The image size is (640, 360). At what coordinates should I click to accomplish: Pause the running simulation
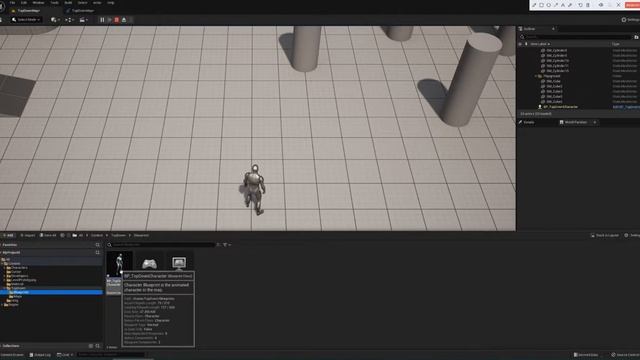[102, 20]
